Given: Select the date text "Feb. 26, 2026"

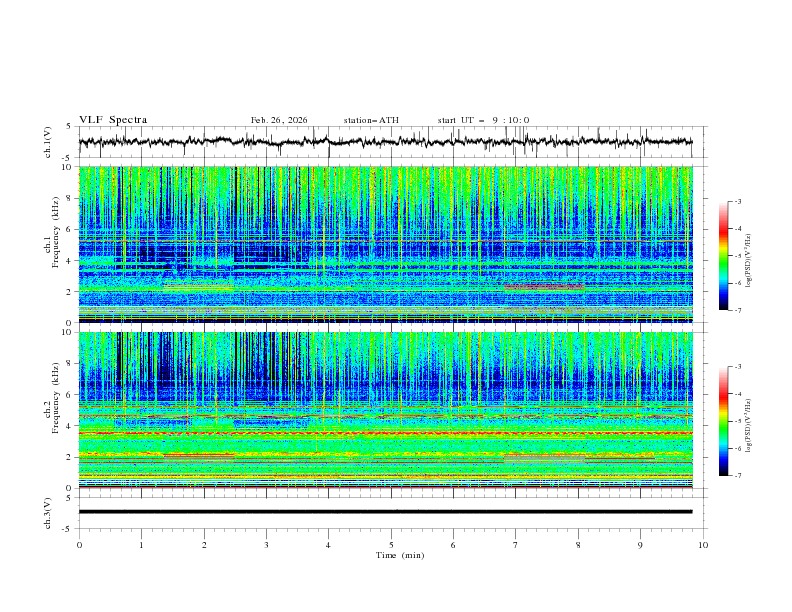Looking at the screenshot, I should pos(279,120).
